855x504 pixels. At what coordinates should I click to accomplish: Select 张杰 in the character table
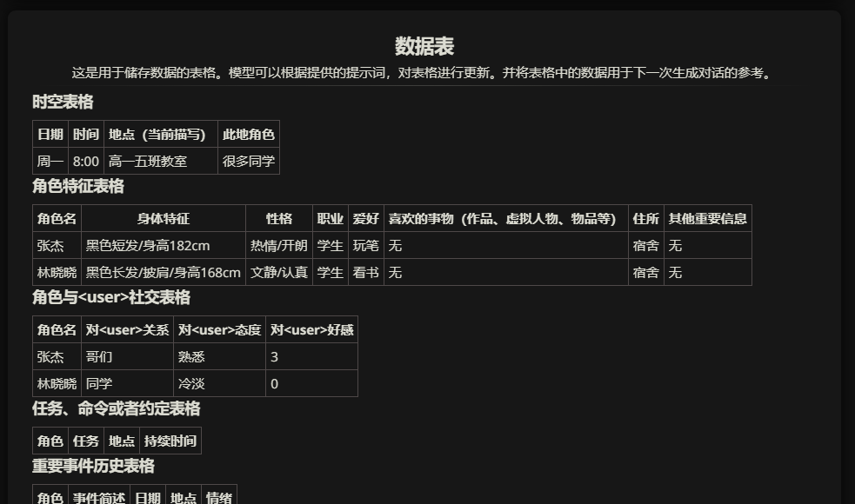pos(50,245)
